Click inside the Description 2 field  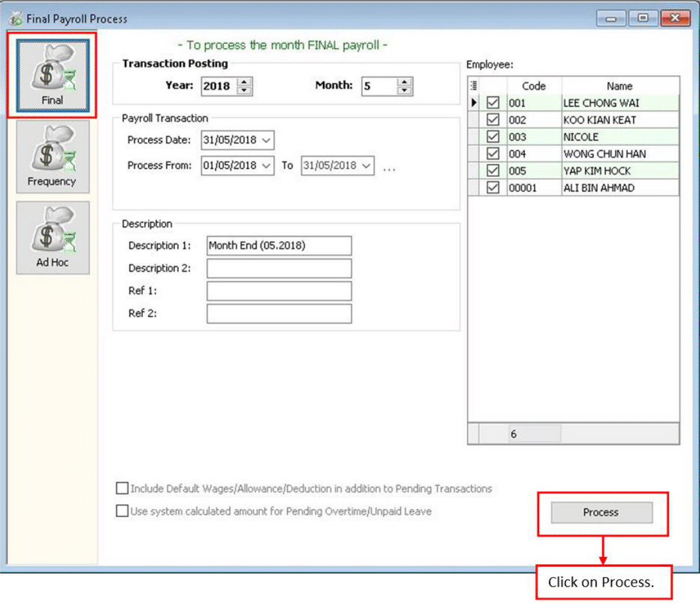[x=278, y=268]
